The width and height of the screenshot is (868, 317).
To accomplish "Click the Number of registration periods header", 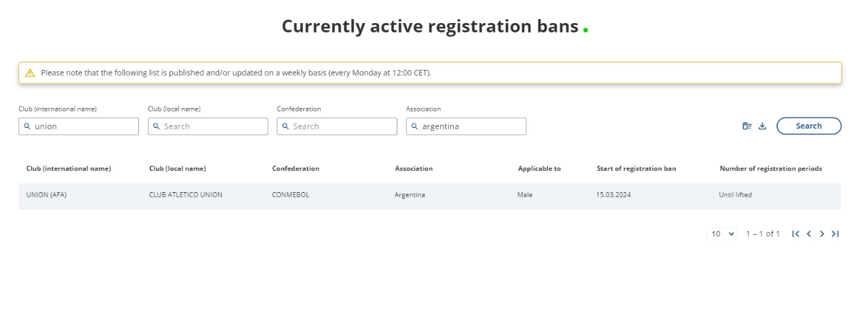I will tap(770, 169).
